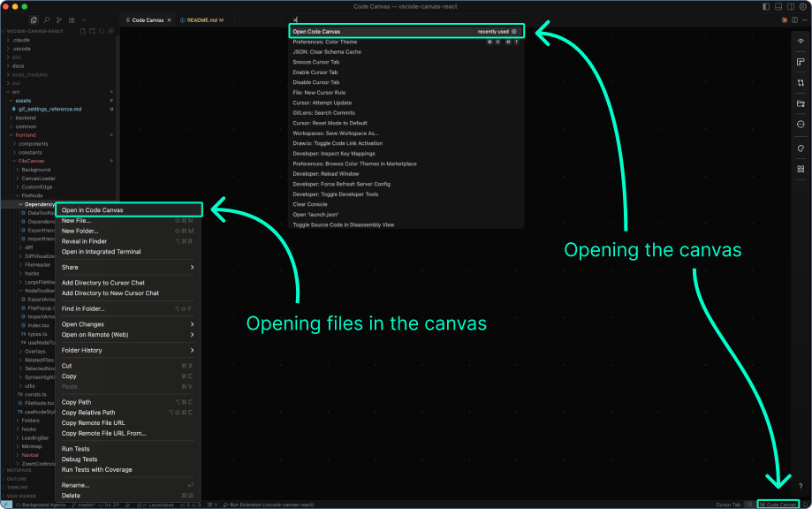Image resolution: width=812 pixels, height=509 pixels.
Task: Click the git compare arrows canvas icon
Action: click(x=801, y=83)
